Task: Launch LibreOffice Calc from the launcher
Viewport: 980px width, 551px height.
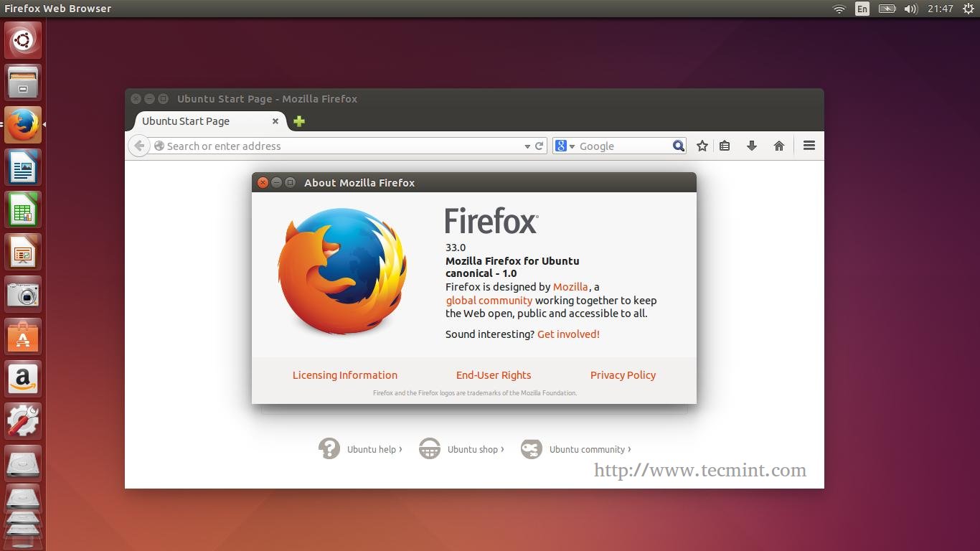Action: pos(23,209)
